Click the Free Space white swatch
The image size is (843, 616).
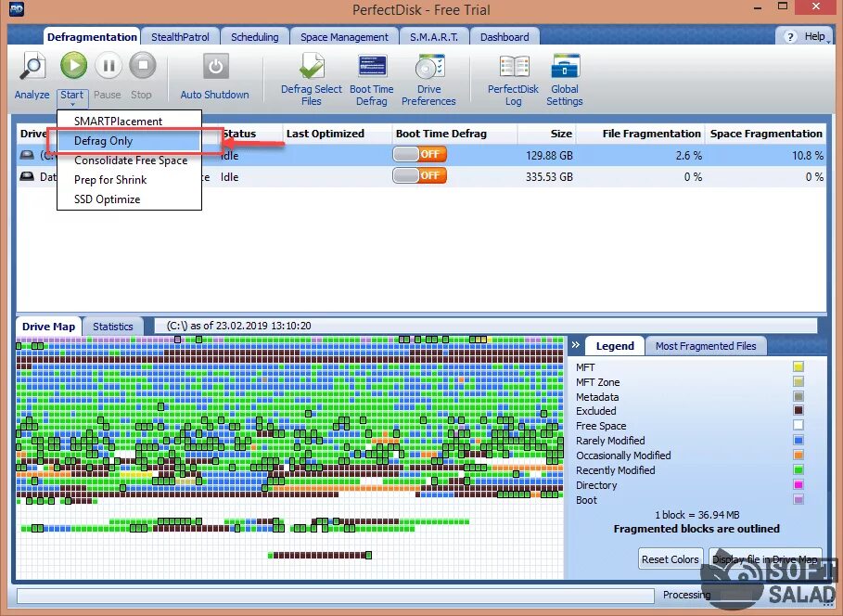(x=798, y=425)
